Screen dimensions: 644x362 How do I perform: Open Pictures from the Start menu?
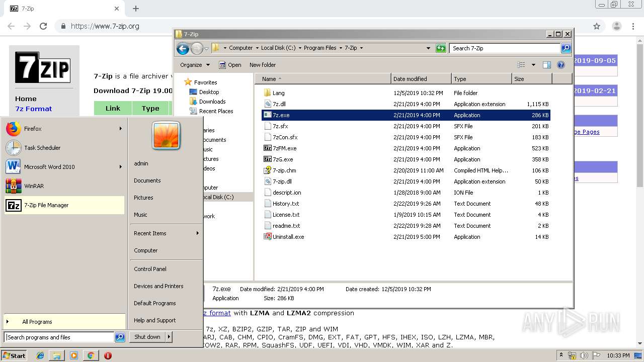click(143, 198)
